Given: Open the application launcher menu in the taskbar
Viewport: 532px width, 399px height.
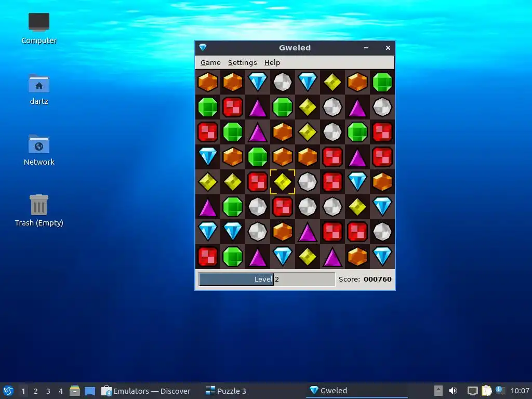Looking at the screenshot, I should tap(8, 391).
